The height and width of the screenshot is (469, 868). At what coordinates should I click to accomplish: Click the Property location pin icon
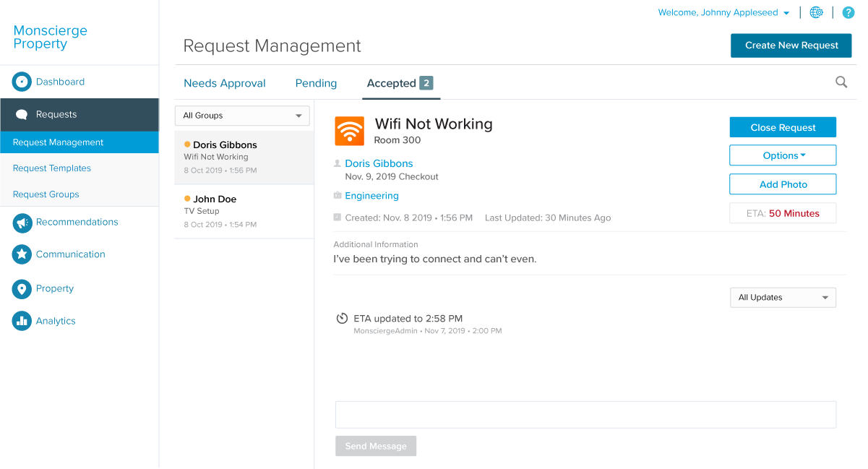click(x=22, y=288)
